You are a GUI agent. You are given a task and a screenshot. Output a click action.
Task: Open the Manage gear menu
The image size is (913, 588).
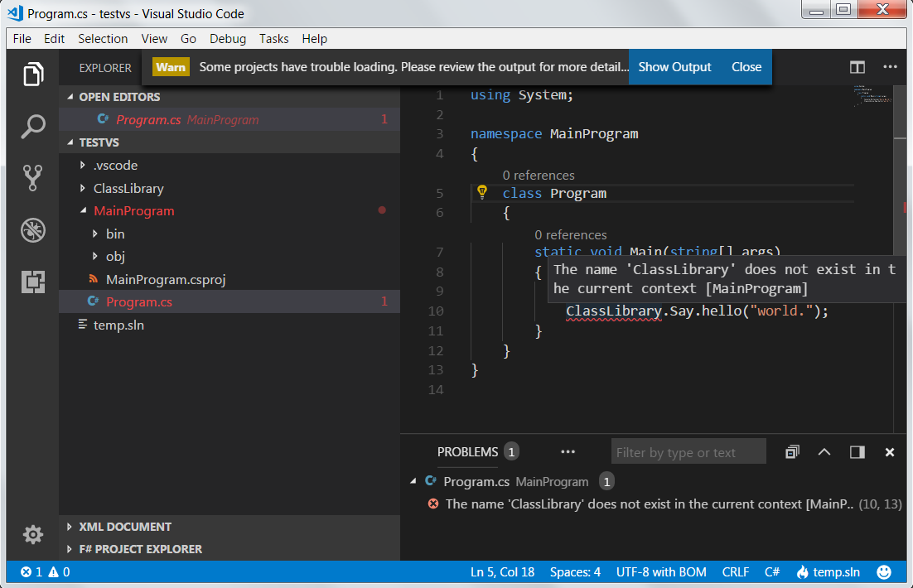pos(33,534)
